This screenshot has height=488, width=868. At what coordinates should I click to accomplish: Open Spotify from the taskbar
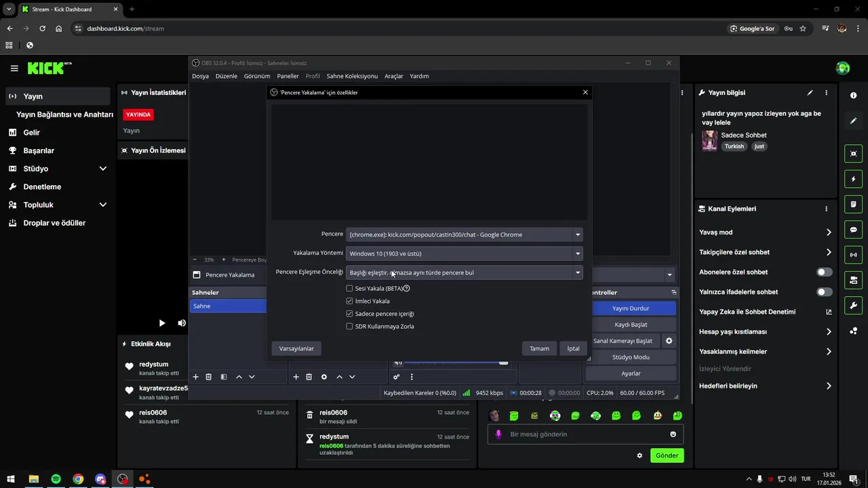(56, 479)
